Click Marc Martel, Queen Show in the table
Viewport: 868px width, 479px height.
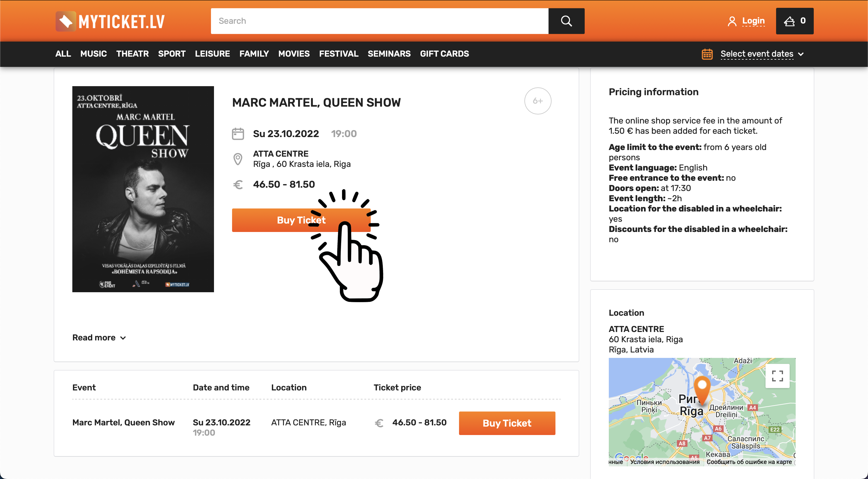pyautogui.click(x=123, y=422)
